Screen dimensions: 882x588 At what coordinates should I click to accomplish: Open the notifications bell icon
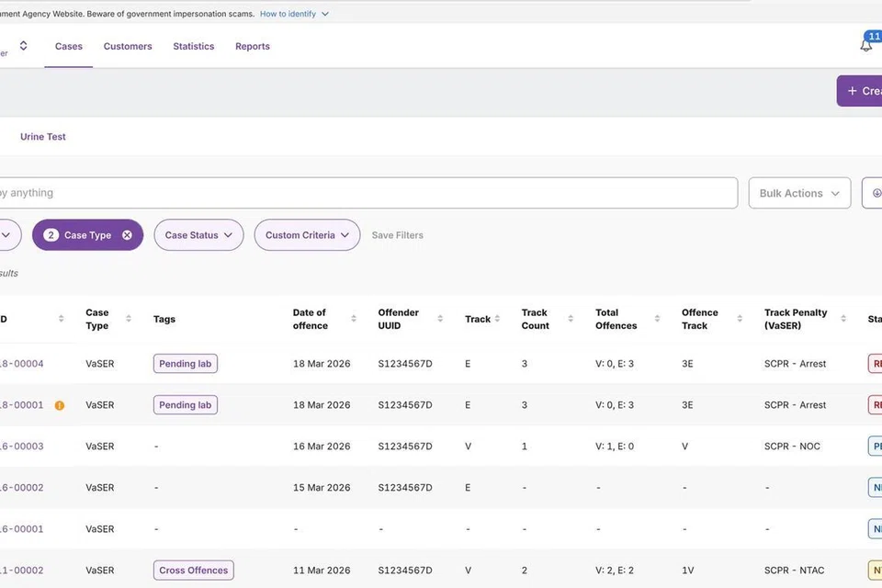pos(865,46)
